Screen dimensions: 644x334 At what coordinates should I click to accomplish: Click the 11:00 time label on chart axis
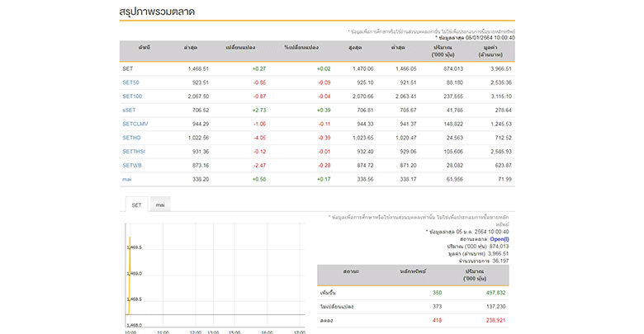[x=163, y=332]
